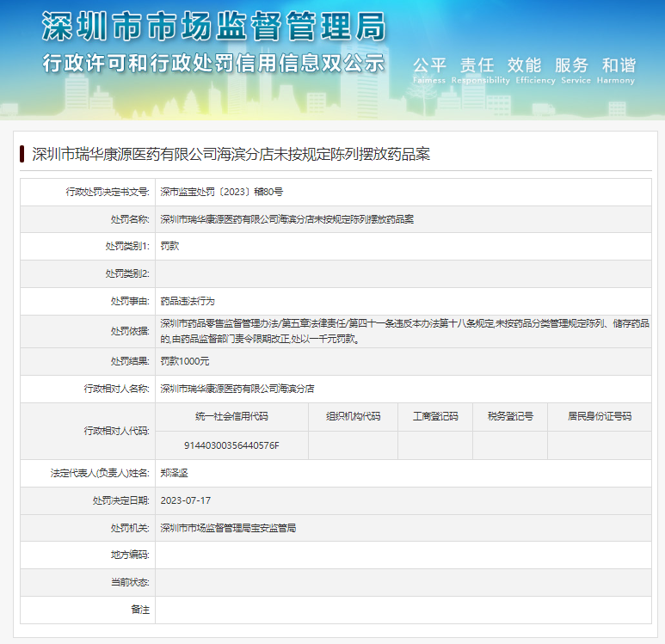Select the 罚款1000元 result value
The width and height of the screenshot is (665, 644).
tap(185, 361)
